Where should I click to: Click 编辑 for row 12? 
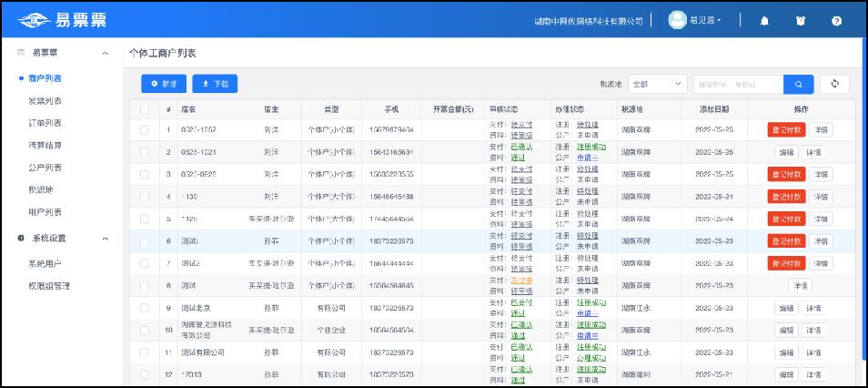point(786,374)
